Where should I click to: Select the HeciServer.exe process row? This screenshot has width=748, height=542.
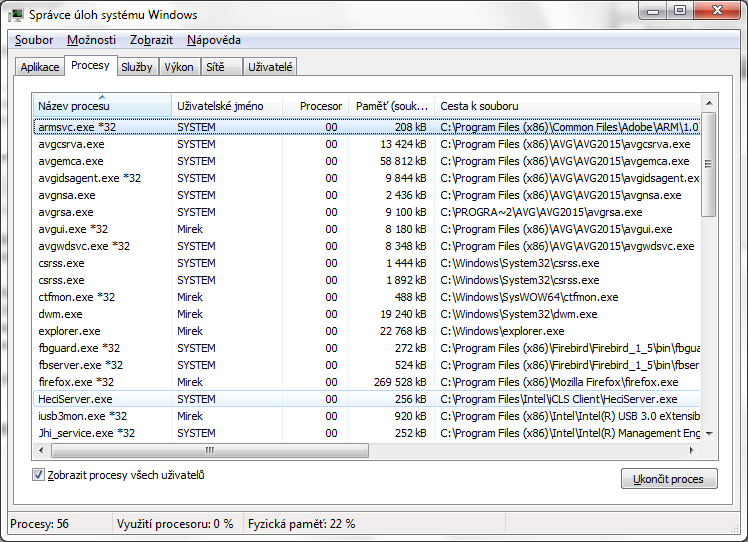pos(367,399)
